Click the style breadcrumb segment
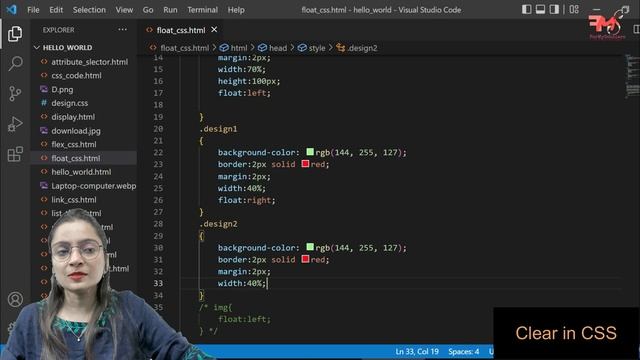This screenshot has width=640, height=360. [x=317, y=48]
